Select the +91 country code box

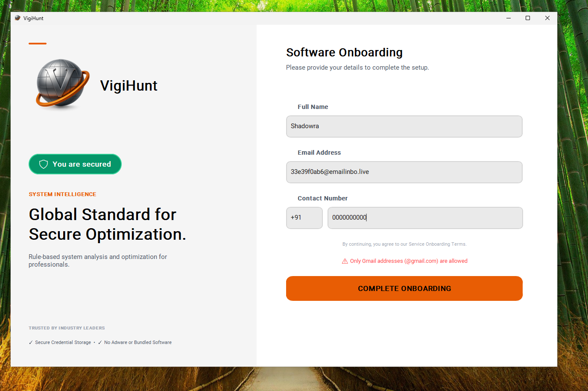tap(304, 218)
